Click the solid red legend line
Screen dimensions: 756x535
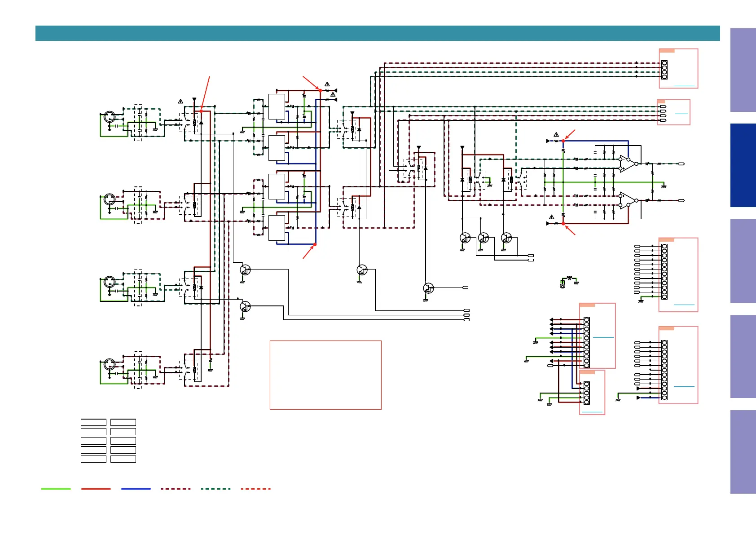[x=96, y=489]
